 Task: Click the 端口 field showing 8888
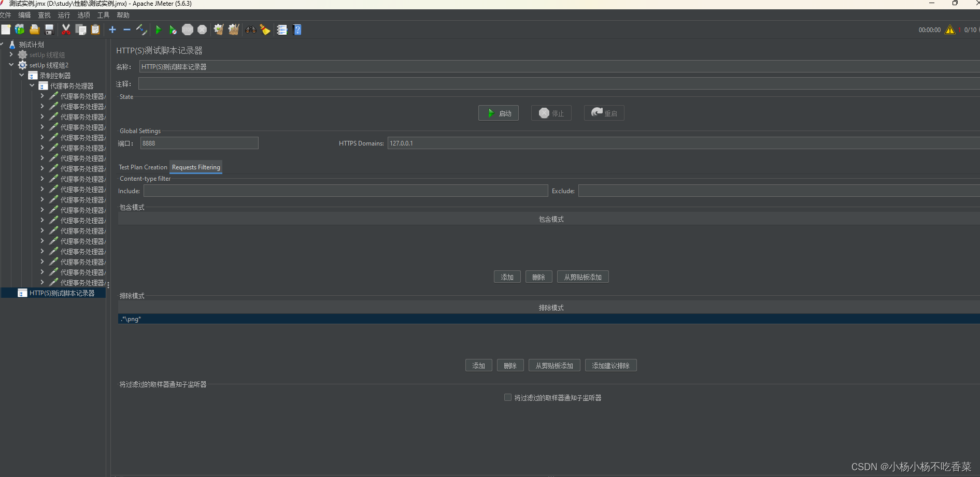click(200, 143)
